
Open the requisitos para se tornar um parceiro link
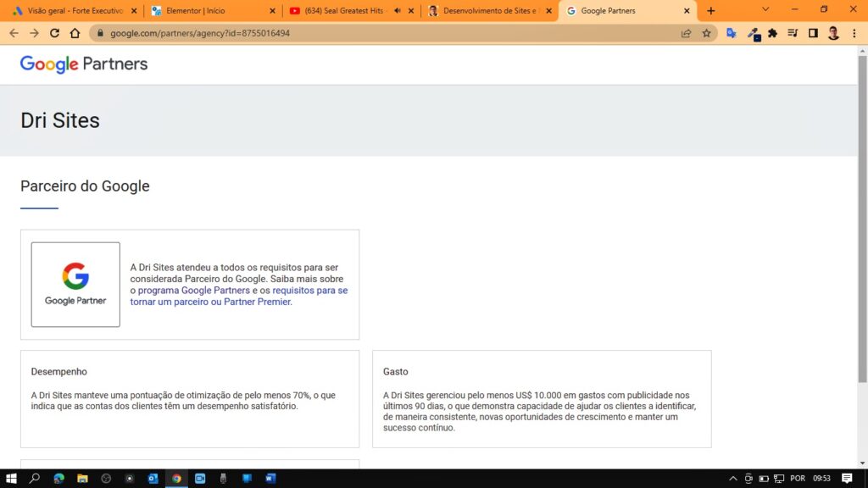point(309,291)
